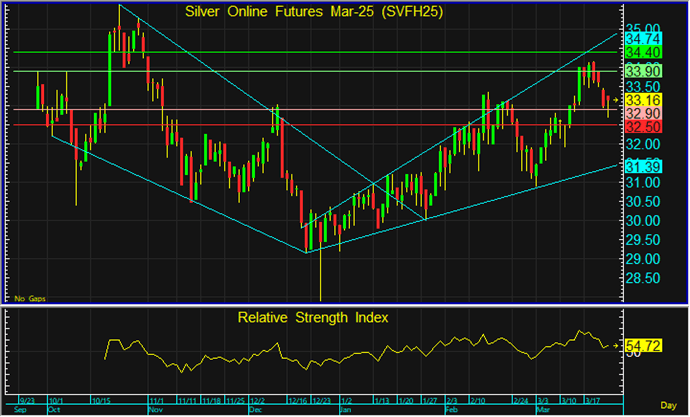Click the cyan 34.74 trendline price tag
The height and width of the screenshot is (417, 690).
640,37
